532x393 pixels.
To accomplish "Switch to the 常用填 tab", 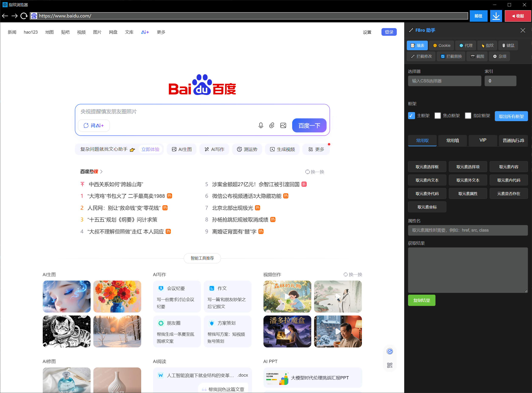I will (452, 140).
